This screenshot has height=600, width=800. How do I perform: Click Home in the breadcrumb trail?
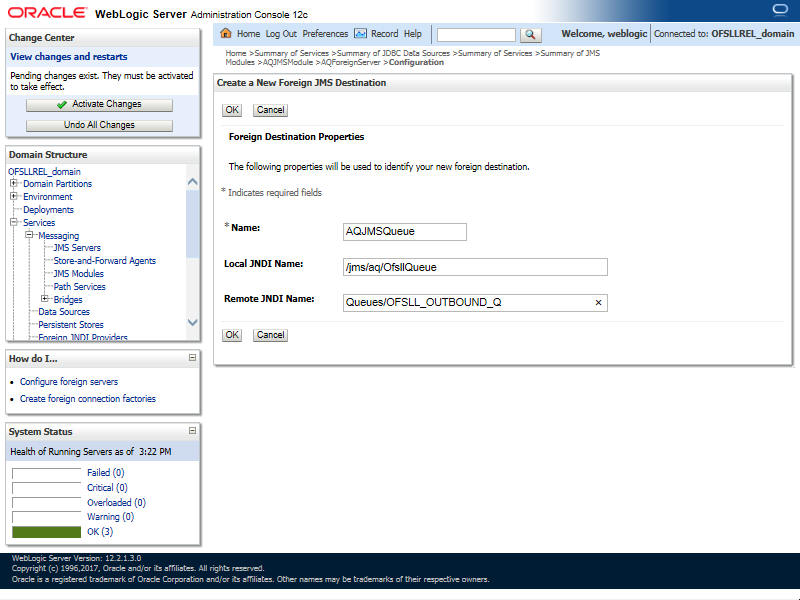click(x=236, y=53)
